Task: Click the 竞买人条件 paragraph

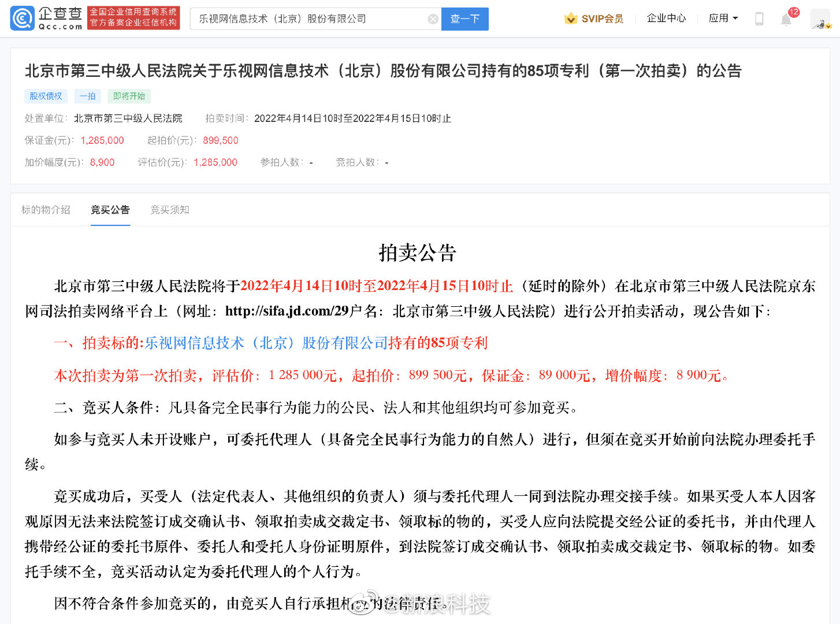Action: click(316, 408)
